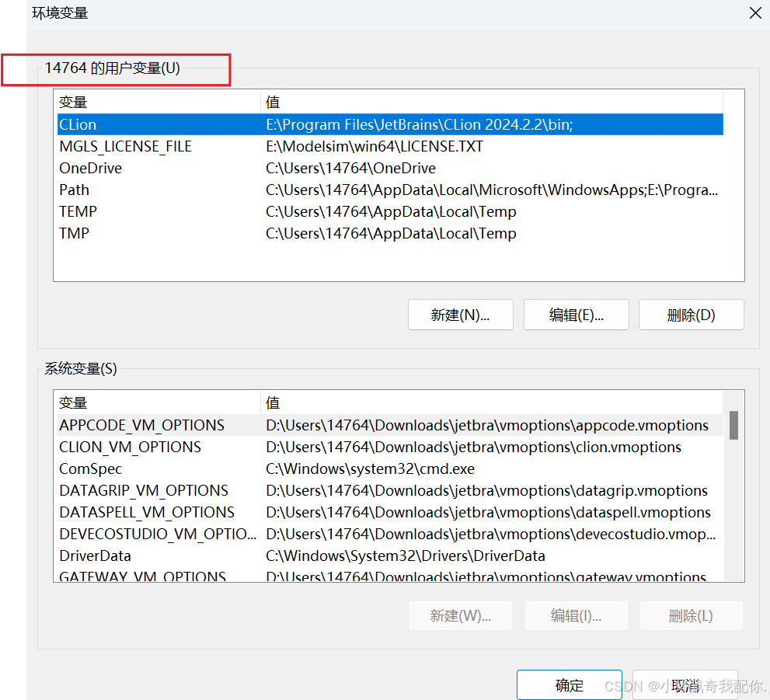Click 新建(W) to add a system variable
This screenshot has width=770, height=700.
coord(460,615)
